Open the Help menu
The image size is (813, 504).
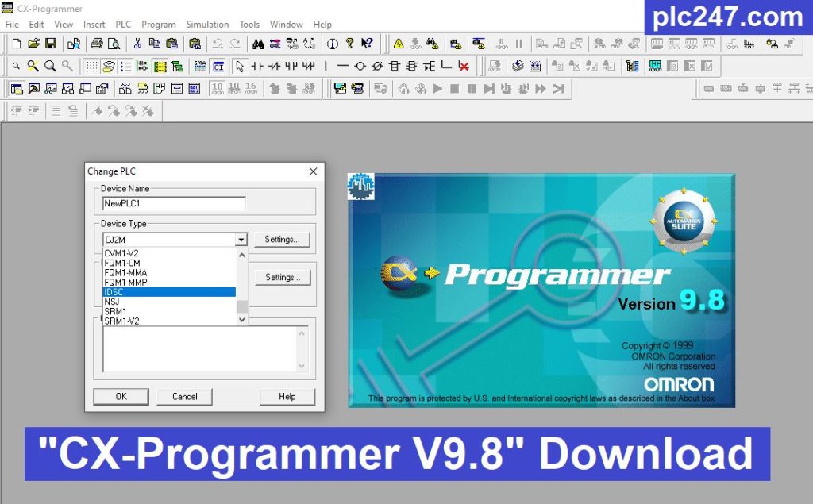point(322,25)
